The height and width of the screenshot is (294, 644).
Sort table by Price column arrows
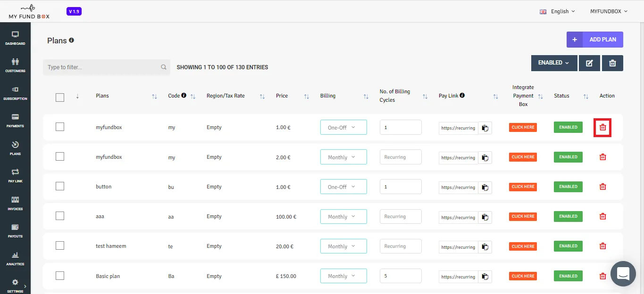point(307,96)
